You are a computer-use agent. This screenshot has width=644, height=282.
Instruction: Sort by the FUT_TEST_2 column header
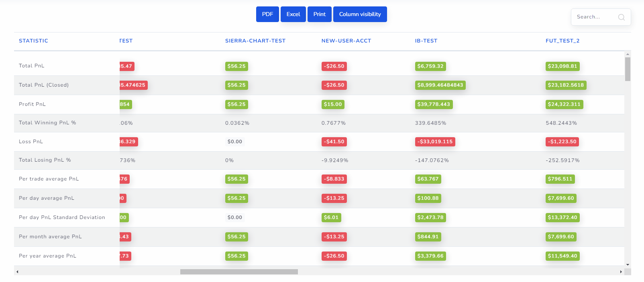coord(562,41)
